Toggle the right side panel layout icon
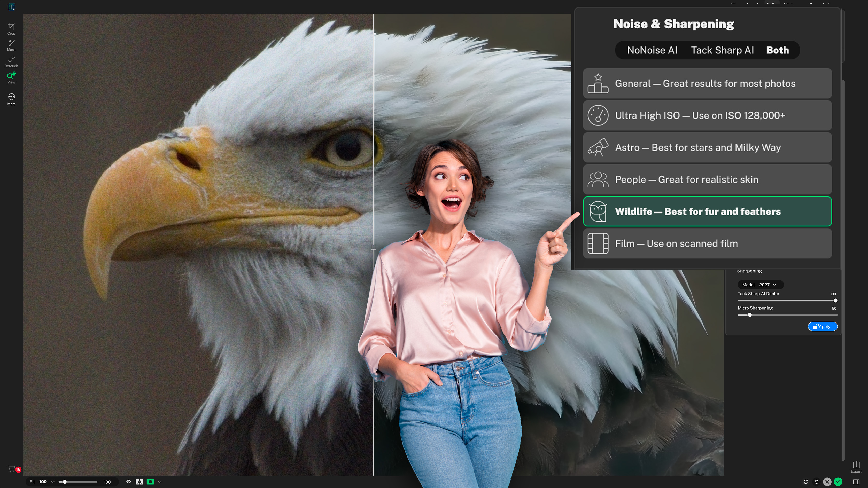Viewport: 868px width, 488px height. (x=856, y=482)
